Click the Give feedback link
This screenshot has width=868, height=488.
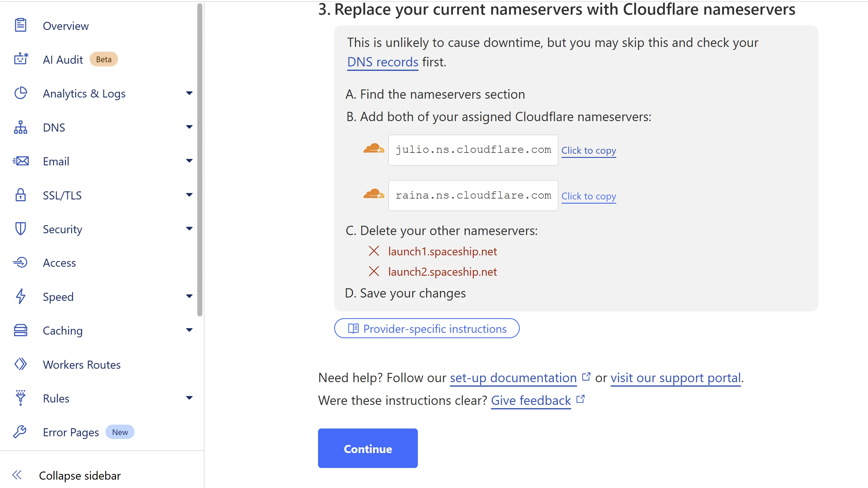point(531,400)
